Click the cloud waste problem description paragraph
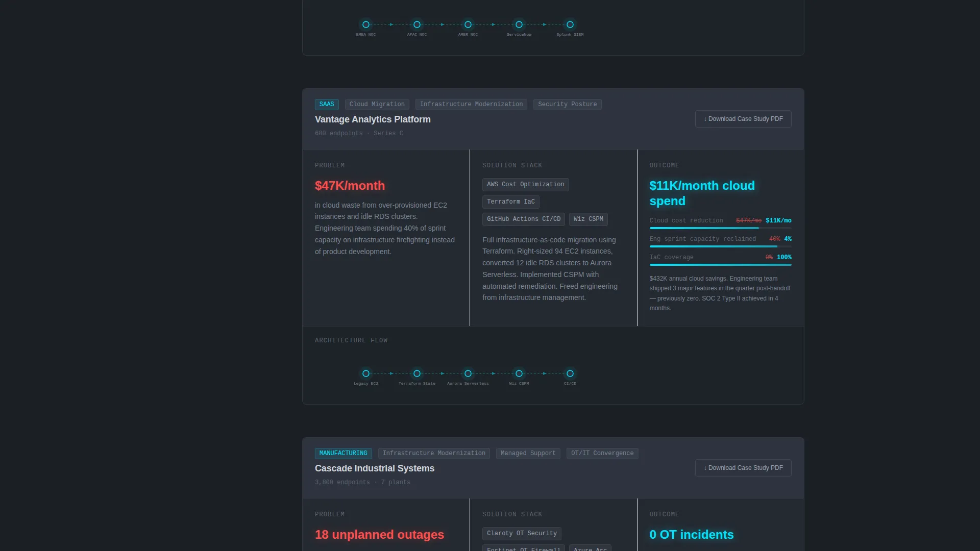 385,228
